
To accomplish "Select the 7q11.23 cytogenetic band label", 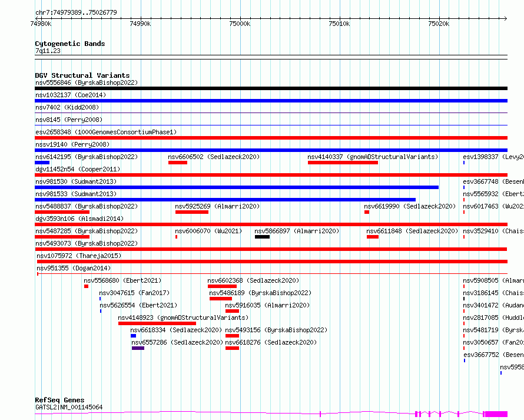I will [x=48, y=51].
